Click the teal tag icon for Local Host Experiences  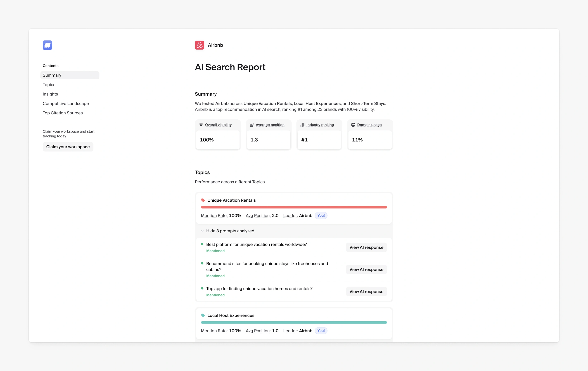[203, 315]
